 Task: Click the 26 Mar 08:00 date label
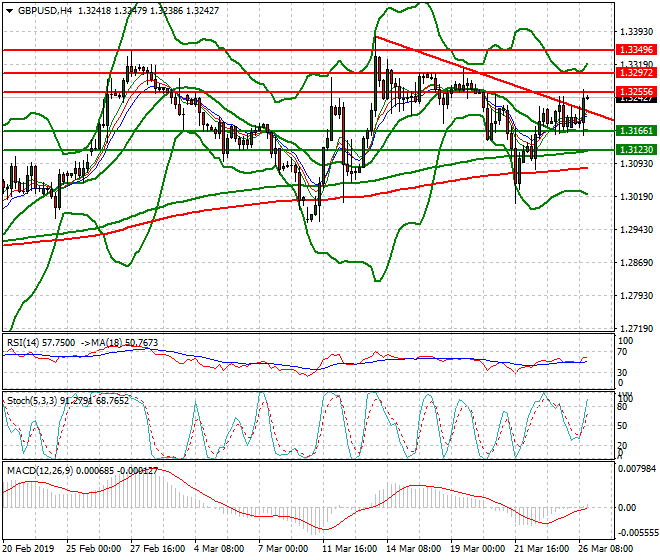click(606, 549)
